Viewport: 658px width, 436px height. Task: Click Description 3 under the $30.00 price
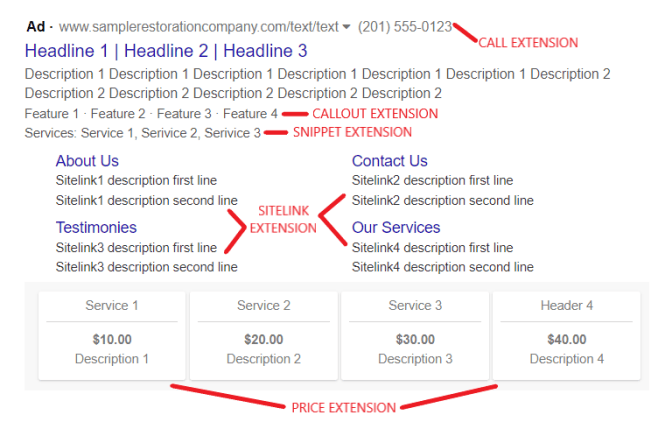pyautogui.click(x=414, y=359)
